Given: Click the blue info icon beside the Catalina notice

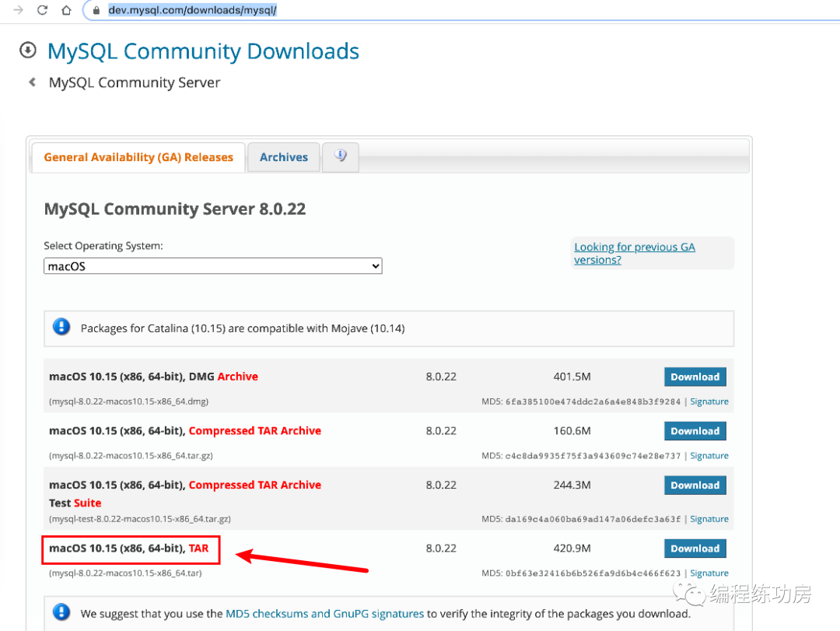Looking at the screenshot, I should pos(61,327).
